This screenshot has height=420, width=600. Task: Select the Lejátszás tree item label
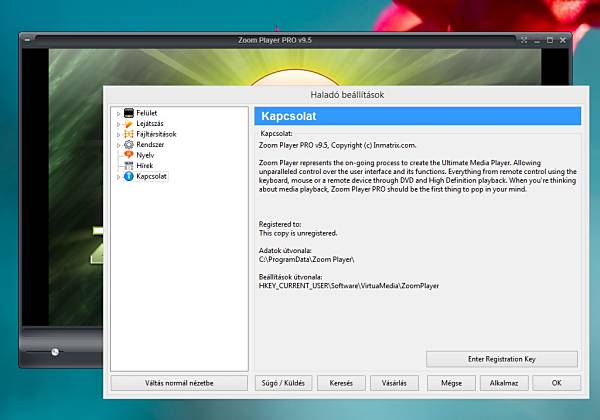tap(150, 123)
